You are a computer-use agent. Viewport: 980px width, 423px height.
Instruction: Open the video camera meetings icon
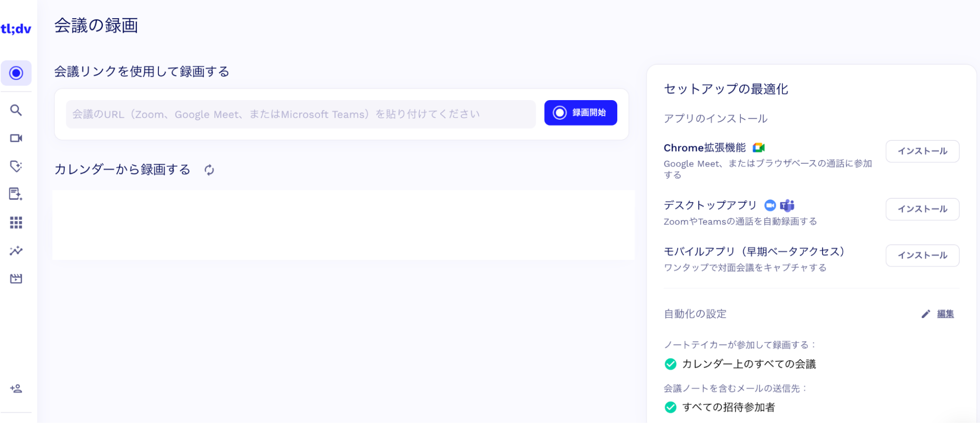(x=16, y=138)
